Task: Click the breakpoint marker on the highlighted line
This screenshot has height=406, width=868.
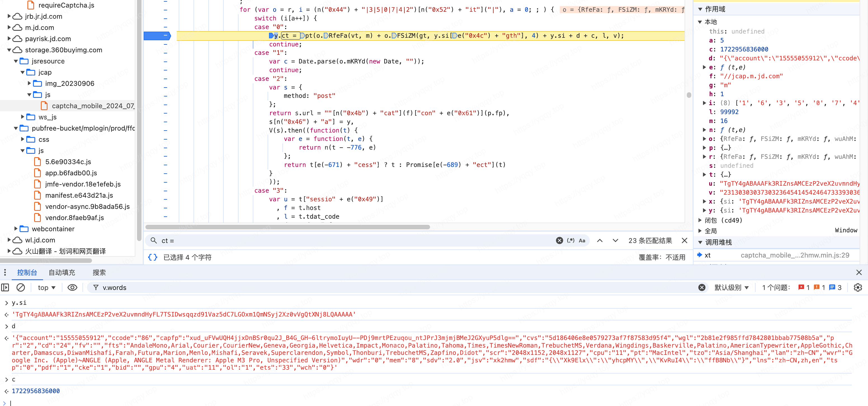Action: pyautogui.click(x=157, y=36)
